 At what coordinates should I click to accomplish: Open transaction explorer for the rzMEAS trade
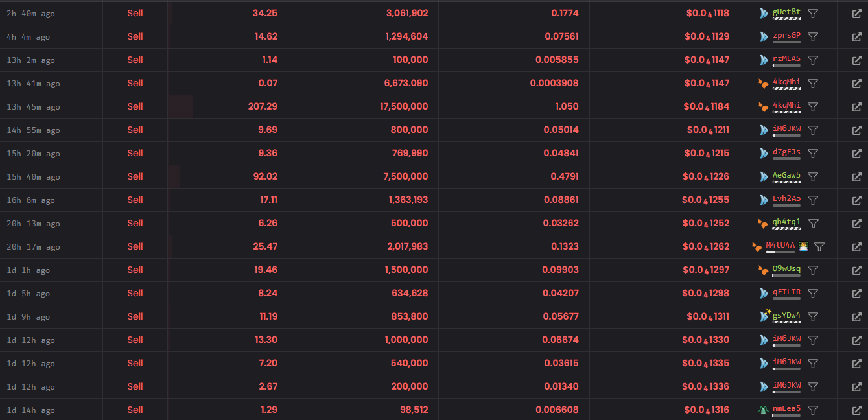point(856,60)
